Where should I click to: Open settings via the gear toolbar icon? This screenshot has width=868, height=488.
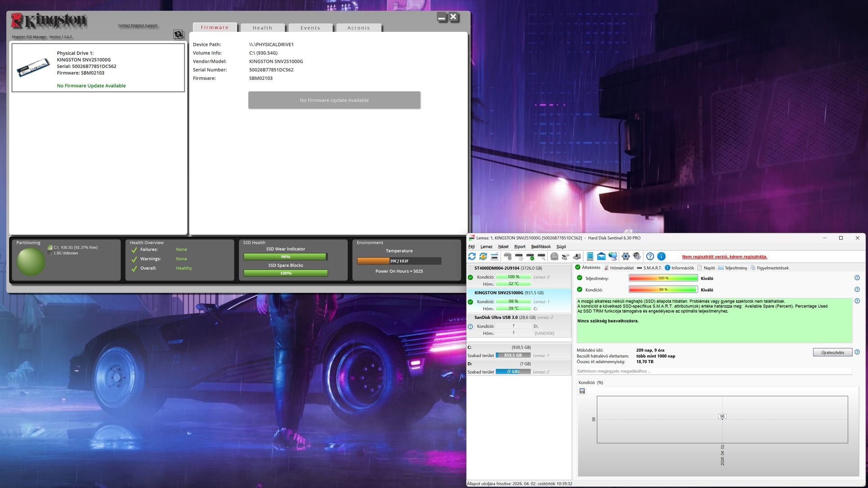click(x=626, y=256)
